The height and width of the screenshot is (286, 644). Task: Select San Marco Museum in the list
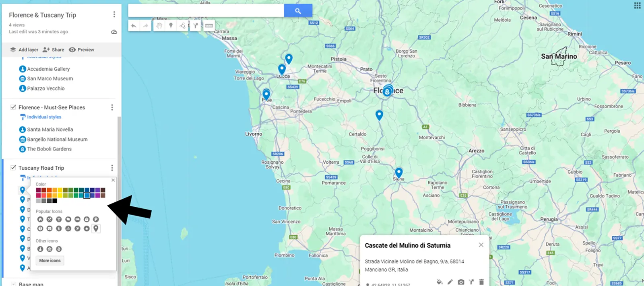coord(50,78)
